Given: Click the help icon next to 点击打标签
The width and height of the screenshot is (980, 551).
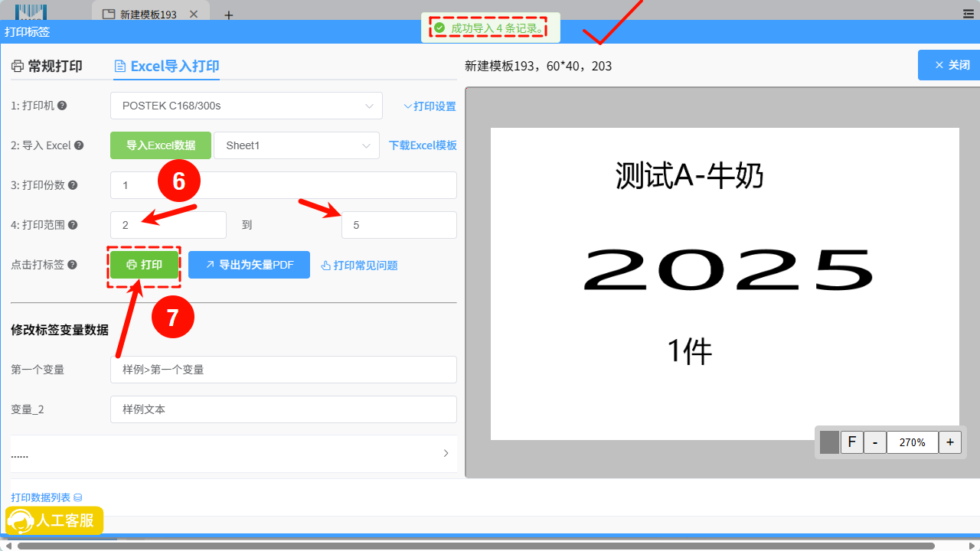Looking at the screenshot, I should point(72,265).
